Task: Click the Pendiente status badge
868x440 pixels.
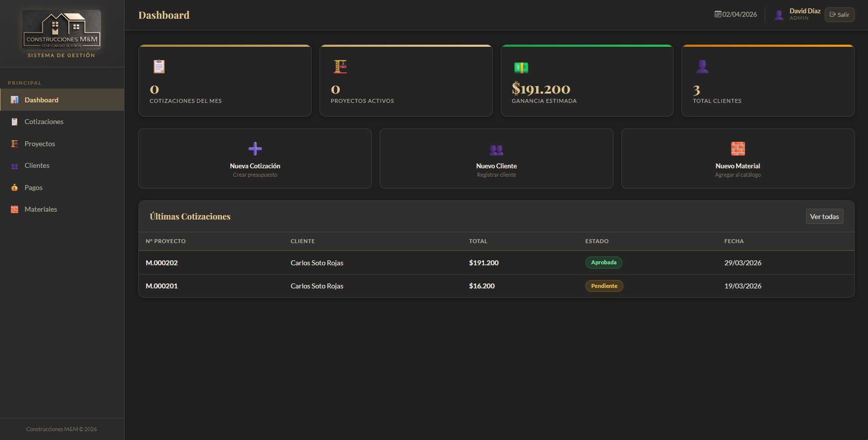Action: tap(604, 286)
